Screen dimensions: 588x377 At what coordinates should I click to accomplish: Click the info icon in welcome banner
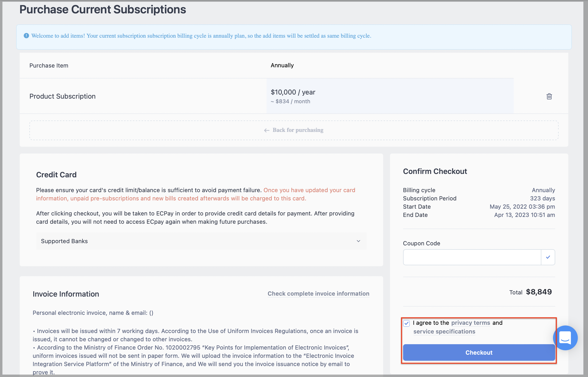(26, 36)
